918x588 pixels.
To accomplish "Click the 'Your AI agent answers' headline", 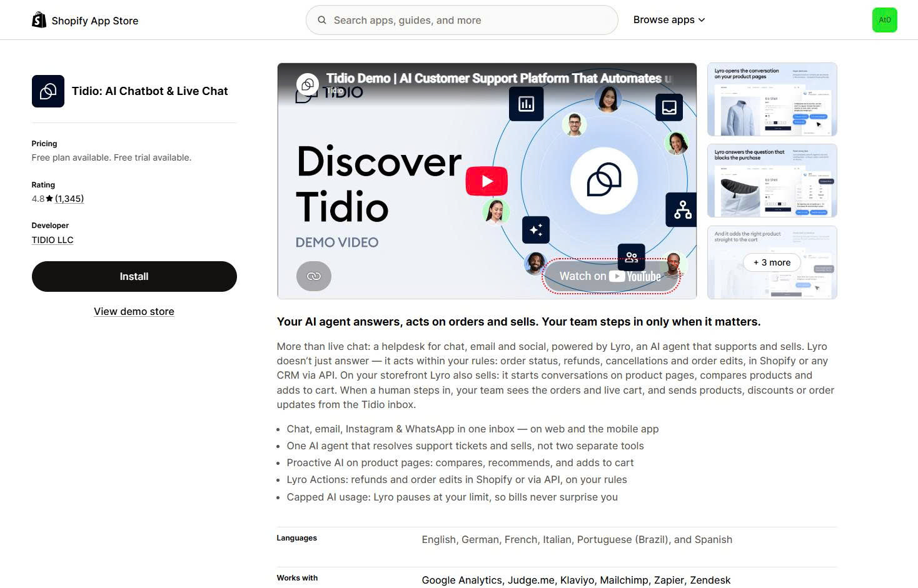I will [518, 322].
